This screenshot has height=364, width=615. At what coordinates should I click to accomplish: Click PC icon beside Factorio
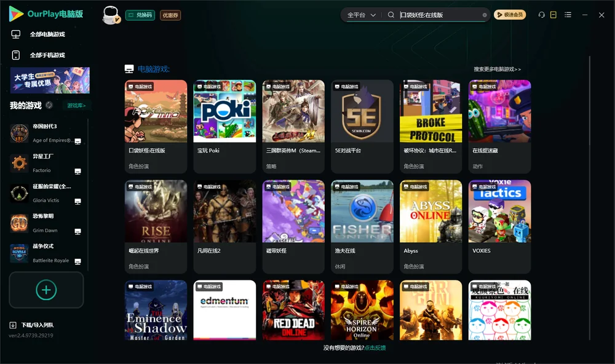click(x=77, y=172)
